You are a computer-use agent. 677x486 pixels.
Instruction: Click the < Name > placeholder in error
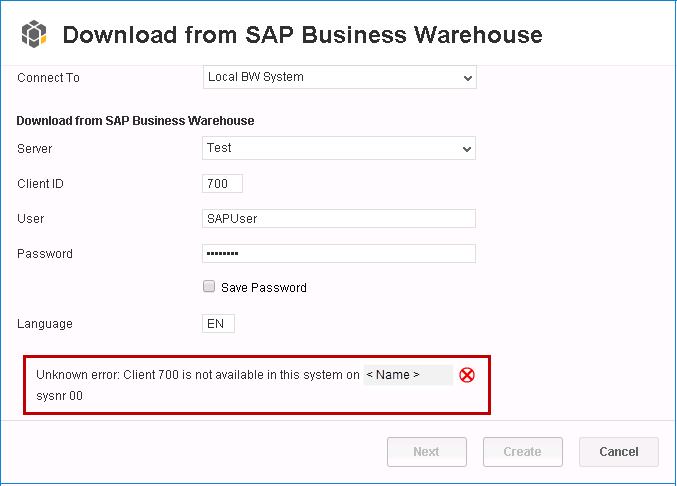tap(408, 375)
